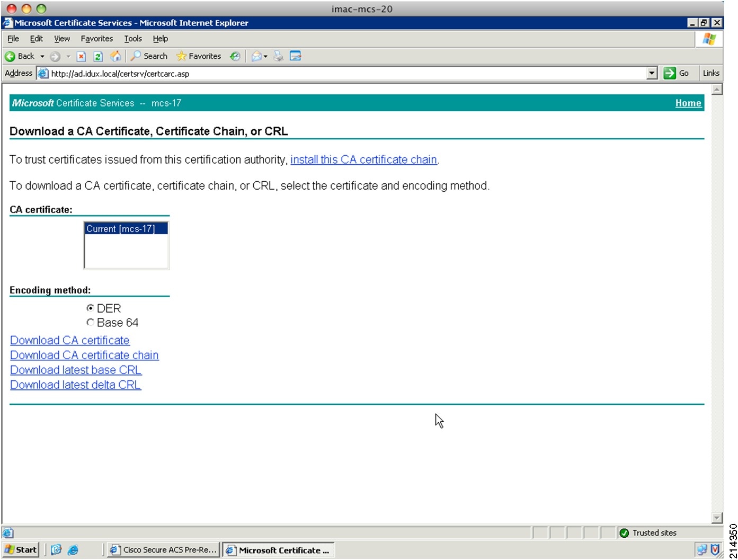Click the red close button of imac-mcs-20
This screenshot has height=560, width=738.
point(12,8)
